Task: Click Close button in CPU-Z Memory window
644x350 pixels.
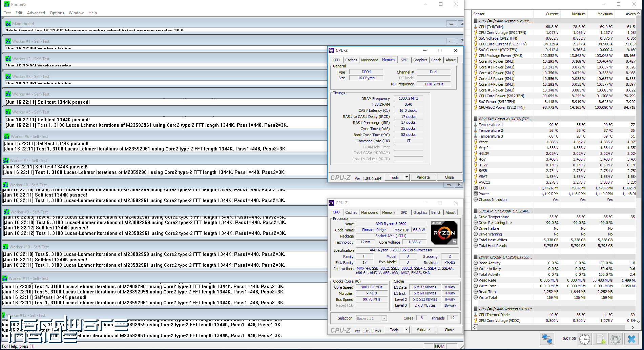Action: (449, 177)
